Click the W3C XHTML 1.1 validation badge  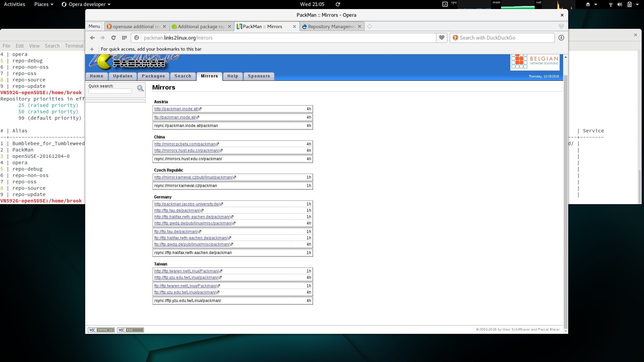click(101, 330)
